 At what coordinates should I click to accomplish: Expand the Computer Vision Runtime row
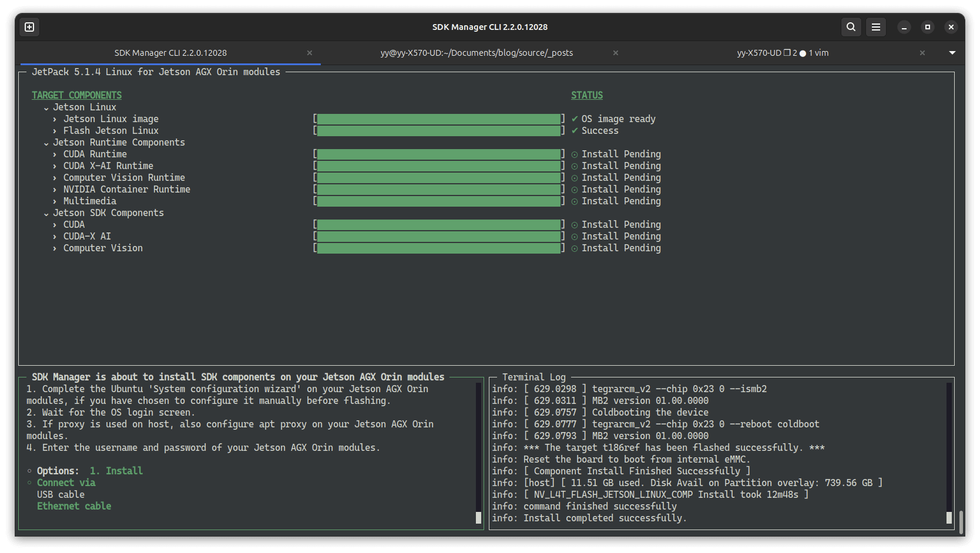(x=55, y=178)
